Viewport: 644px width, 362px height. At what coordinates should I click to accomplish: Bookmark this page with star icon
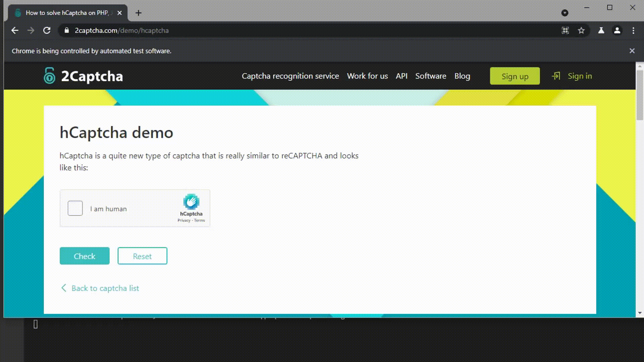(581, 31)
